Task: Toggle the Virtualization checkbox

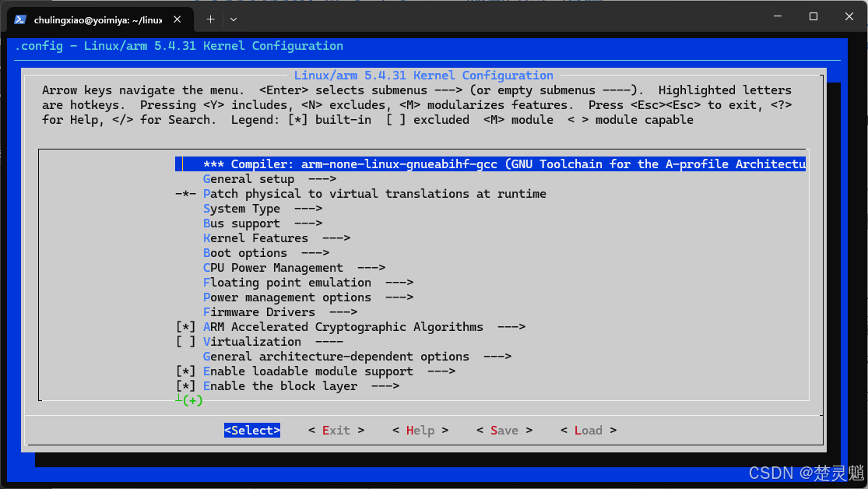Action: pos(185,343)
